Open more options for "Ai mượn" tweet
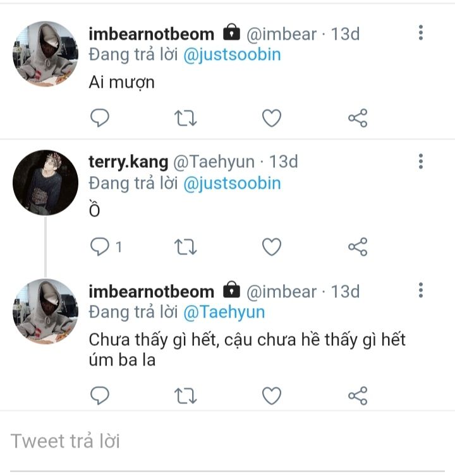The image size is (455, 476). coord(420,33)
